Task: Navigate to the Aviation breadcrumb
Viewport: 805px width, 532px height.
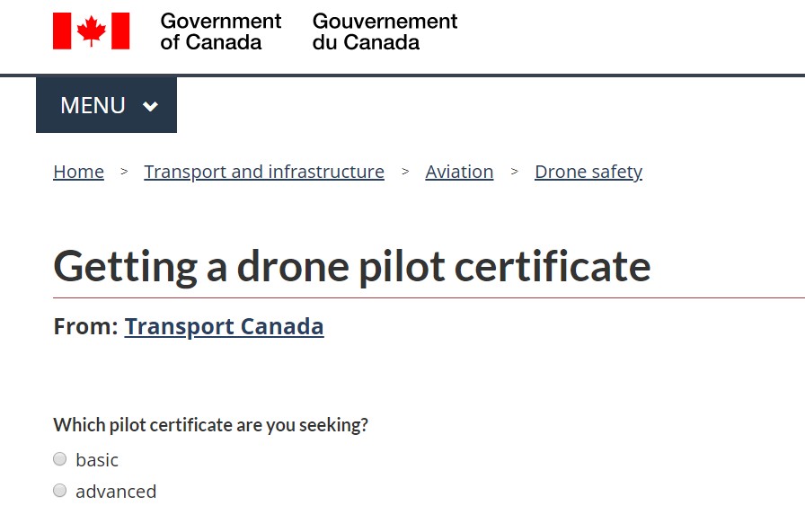Action: [x=459, y=172]
